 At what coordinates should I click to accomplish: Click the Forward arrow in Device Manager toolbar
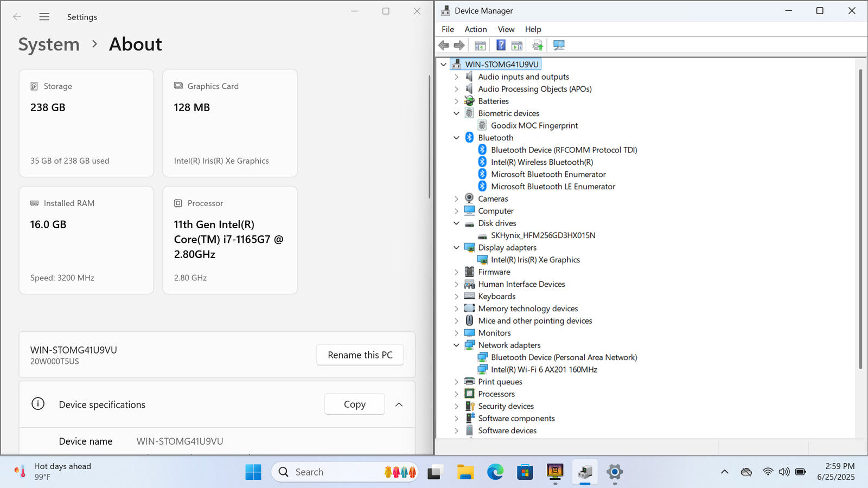click(x=459, y=45)
